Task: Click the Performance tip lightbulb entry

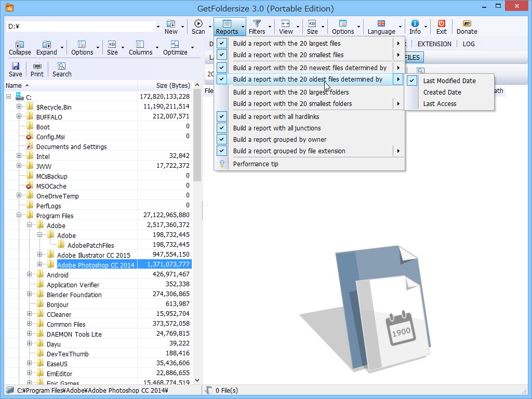Action: coord(256,164)
